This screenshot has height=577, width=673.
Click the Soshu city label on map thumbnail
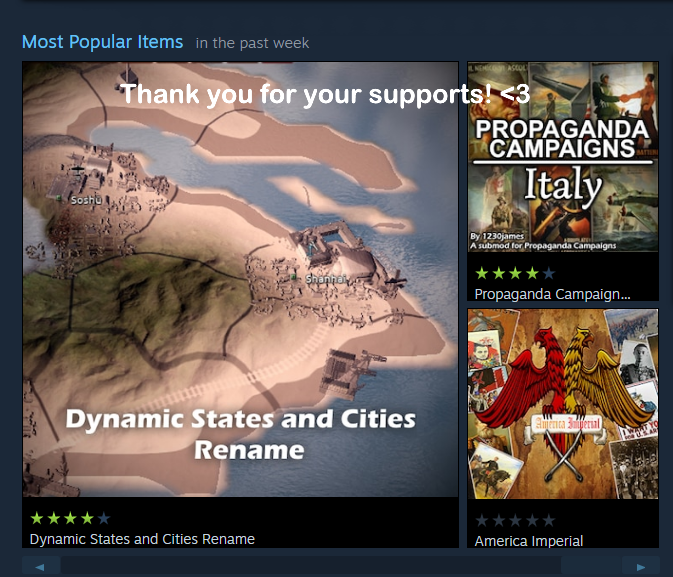86,200
